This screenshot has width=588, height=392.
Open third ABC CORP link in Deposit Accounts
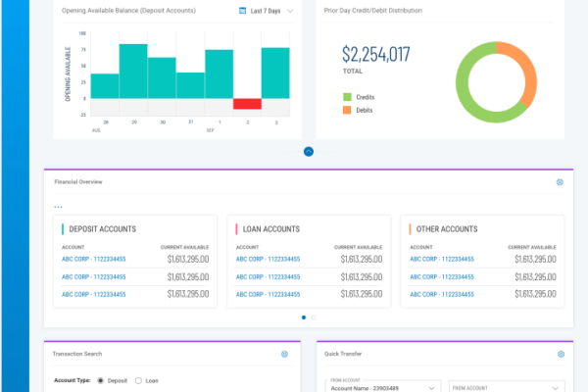(x=94, y=294)
